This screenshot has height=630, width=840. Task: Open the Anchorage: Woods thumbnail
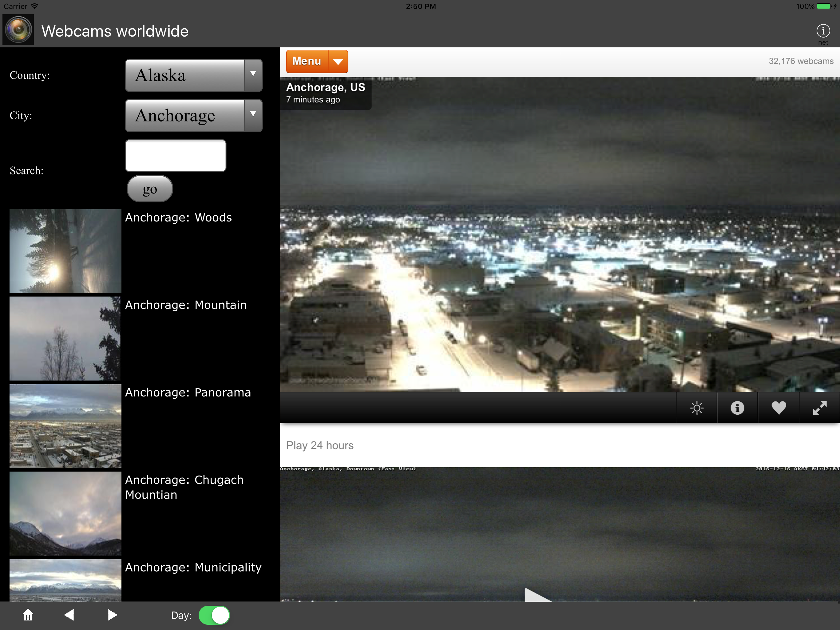(65, 251)
